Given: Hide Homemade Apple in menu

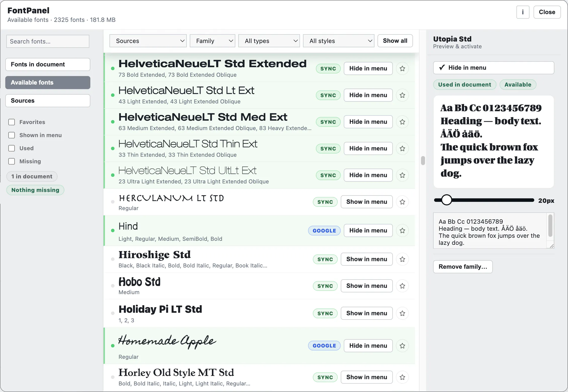Looking at the screenshot, I should tap(368, 346).
